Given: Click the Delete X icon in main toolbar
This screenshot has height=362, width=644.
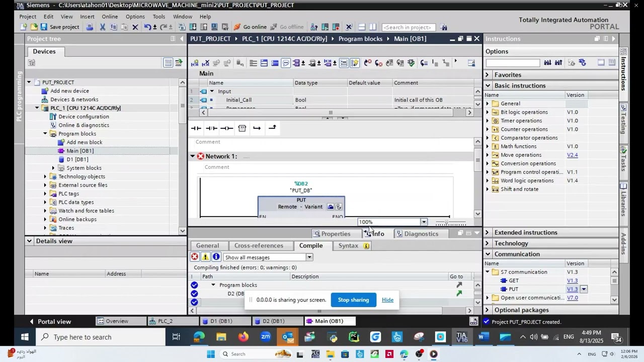Looking at the screenshot, I should (x=135, y=27).
